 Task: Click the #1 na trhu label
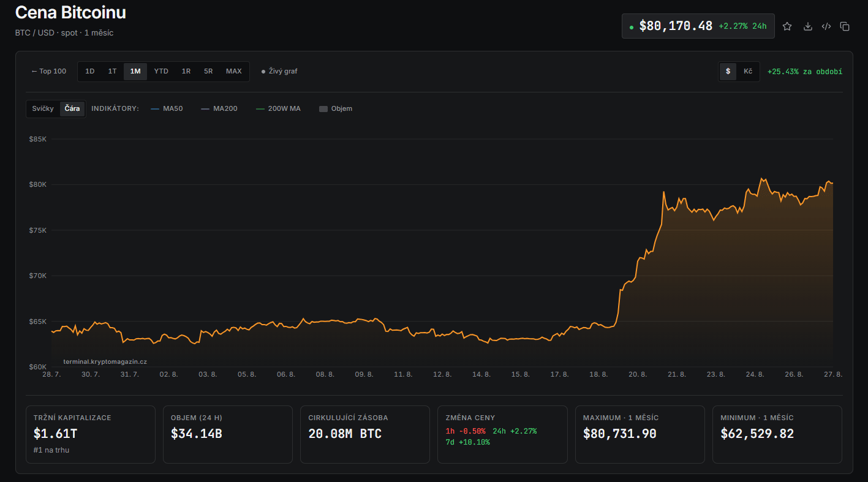(52, 450)
